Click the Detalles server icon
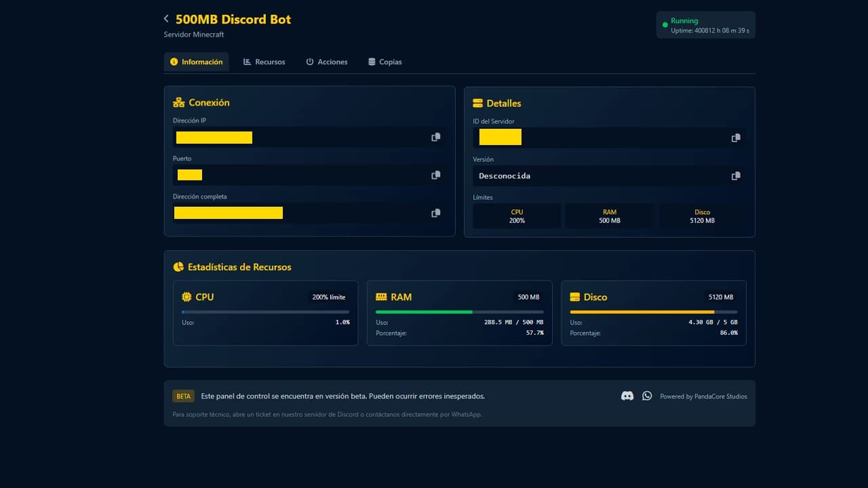The height and width of the screenshot is (488, 868). [478, 103]
